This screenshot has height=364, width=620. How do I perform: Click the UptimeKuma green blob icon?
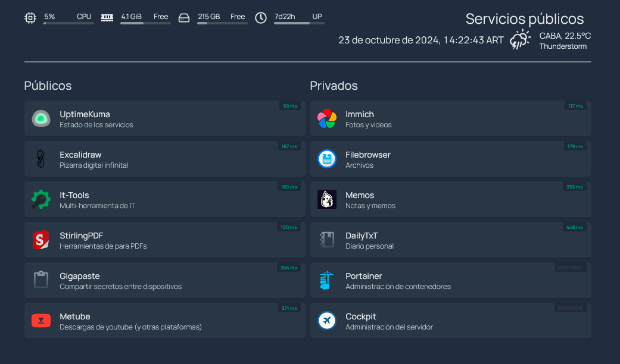point(40,118)
